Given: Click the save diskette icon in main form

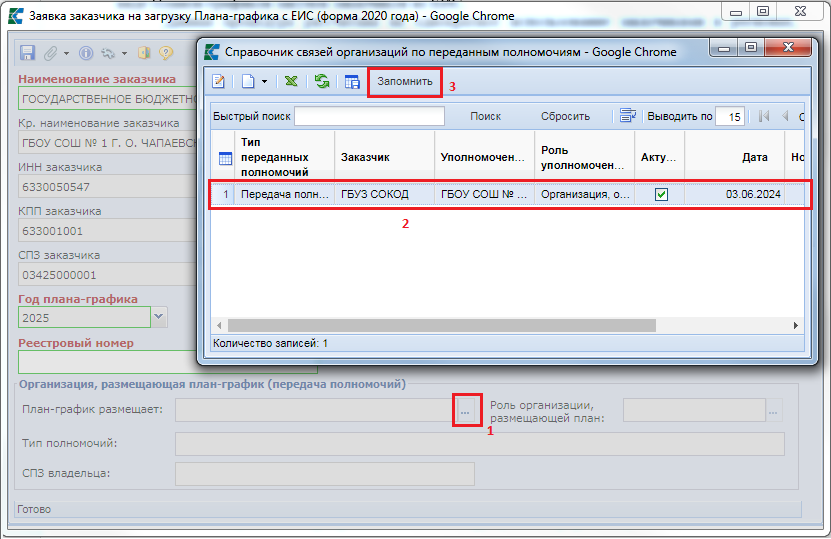Looking at the screenshot, I should (x=27, y=53).
